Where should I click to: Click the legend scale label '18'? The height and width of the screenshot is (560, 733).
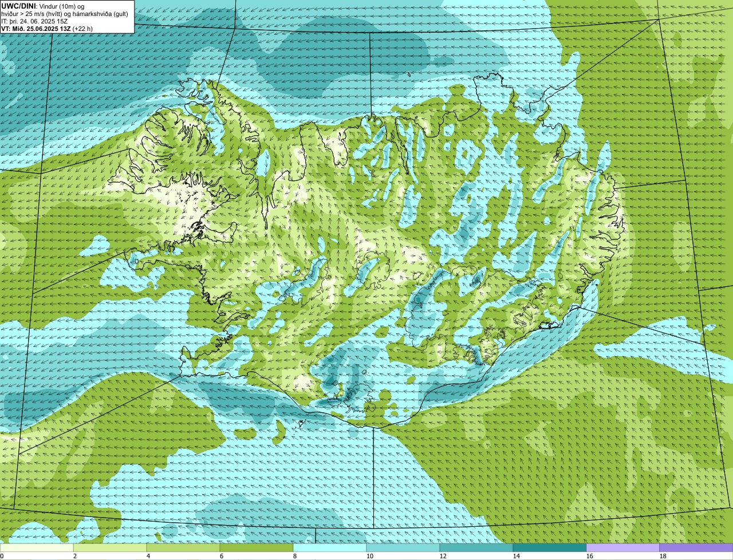pos(663,556)
